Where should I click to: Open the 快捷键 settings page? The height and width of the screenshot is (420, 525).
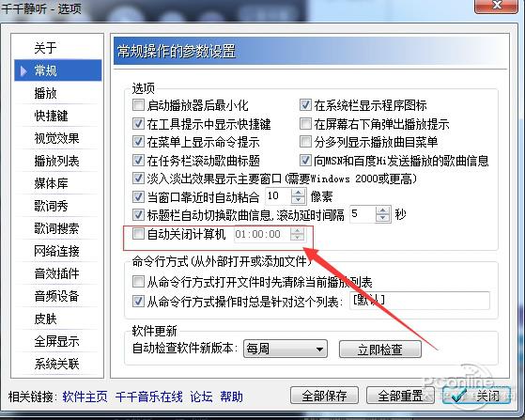(x=51, y=116)
